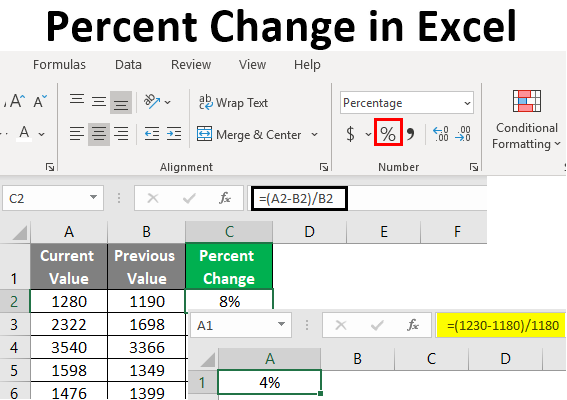Screen dimensions: 567x400
Task: Align text left
Action: point(77,133)
